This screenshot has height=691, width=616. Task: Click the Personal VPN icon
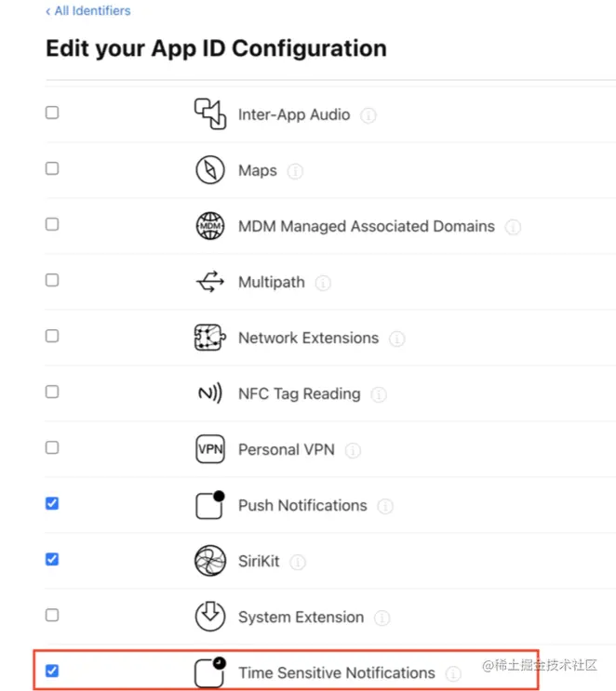(x=209, y=449)
